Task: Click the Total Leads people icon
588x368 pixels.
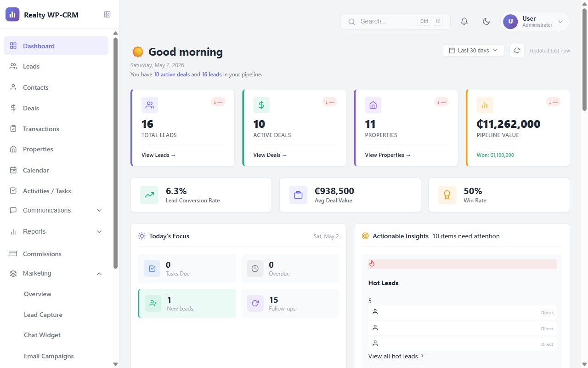Action: 150,105
